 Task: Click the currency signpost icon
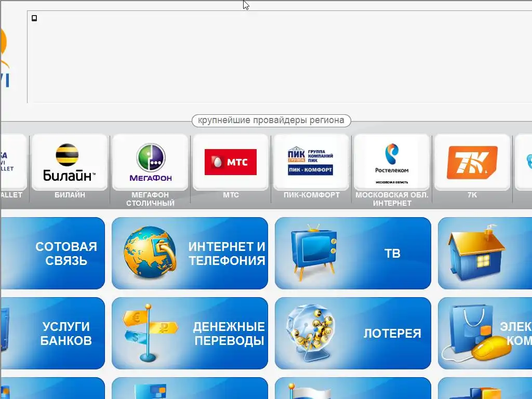click(x=150, y=332)
